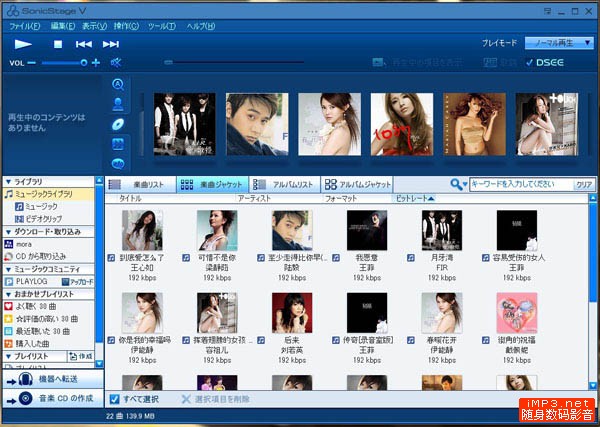This screenshot has height=427, width=600.
Task: Skip to the next track
Action: tap(111, 44)
